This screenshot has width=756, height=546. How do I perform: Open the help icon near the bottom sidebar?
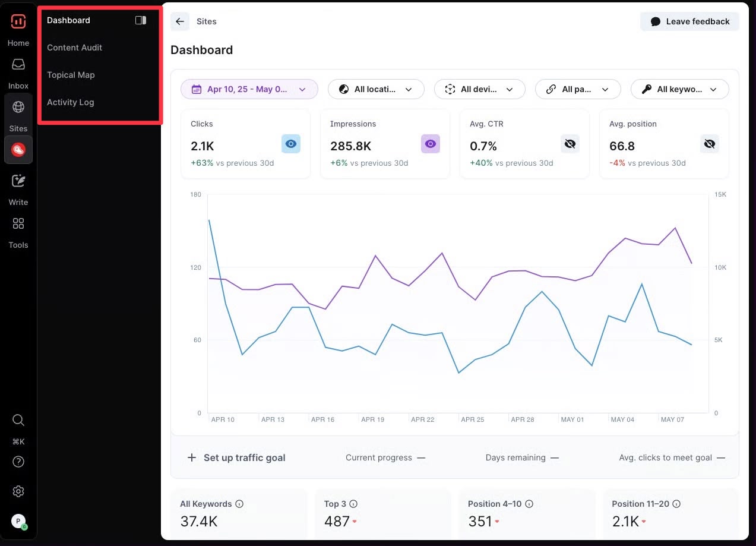[x=18, y=462]
